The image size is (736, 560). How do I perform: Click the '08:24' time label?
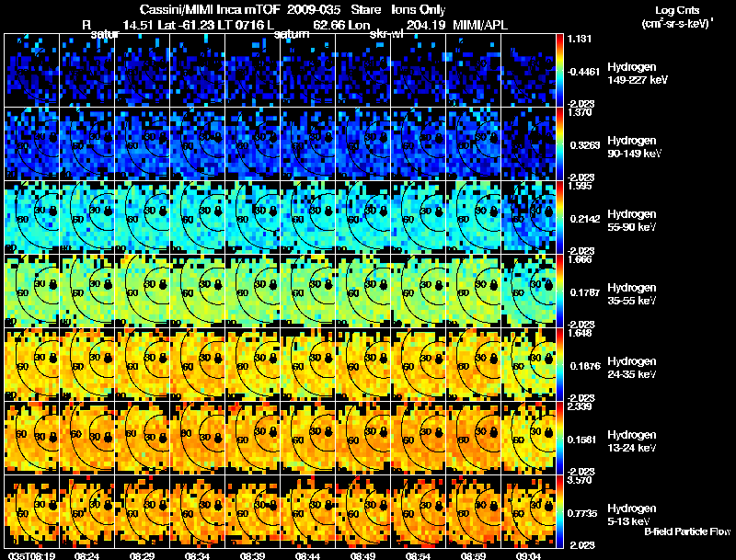86,555
